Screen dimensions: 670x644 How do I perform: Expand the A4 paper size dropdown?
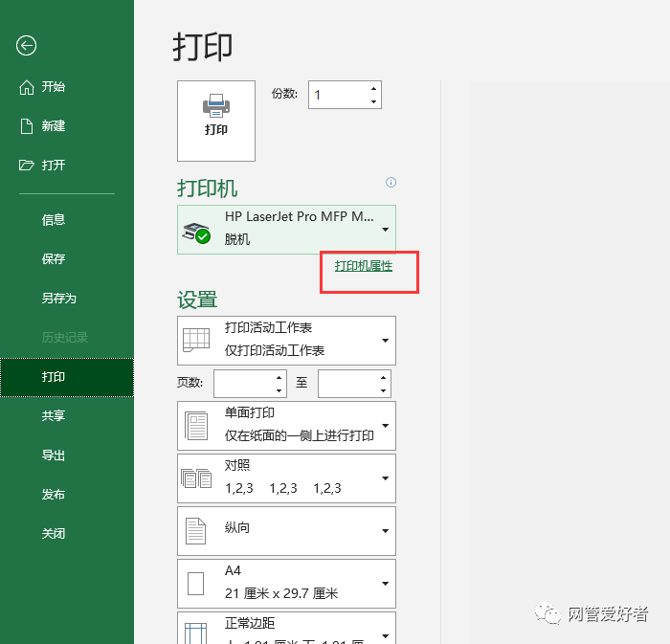[385, 584]
